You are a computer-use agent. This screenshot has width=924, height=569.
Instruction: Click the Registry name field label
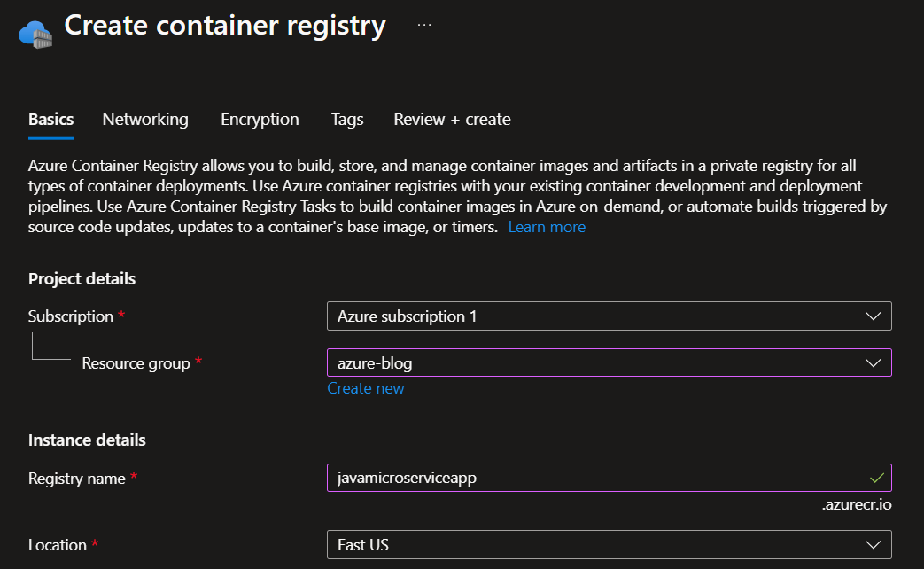76,479
